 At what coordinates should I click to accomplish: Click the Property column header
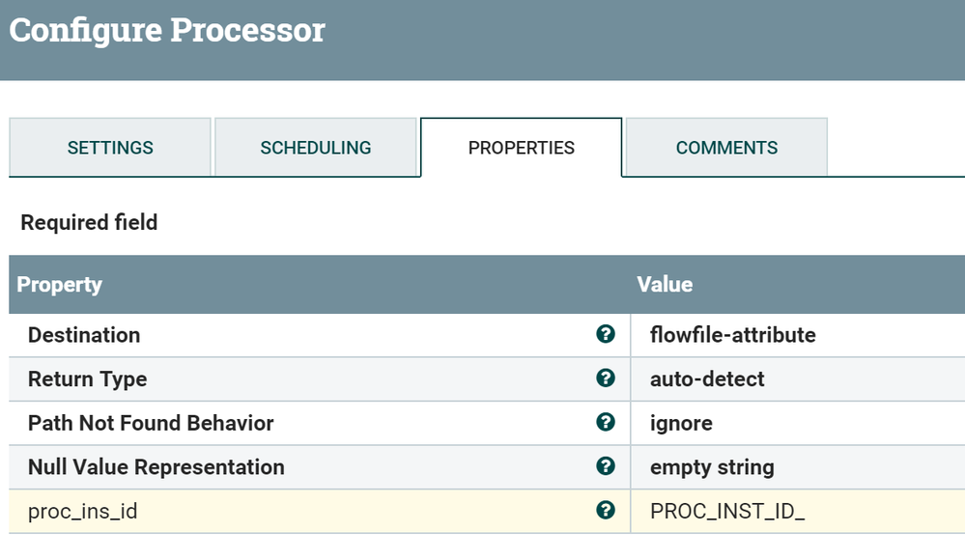(x=59, y=284)
